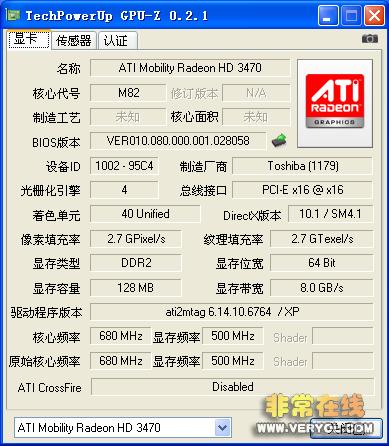Viewport: 389px width, 446px height.
Task: Click the dropdown arrow of the GPU selector
Action: 223,428
